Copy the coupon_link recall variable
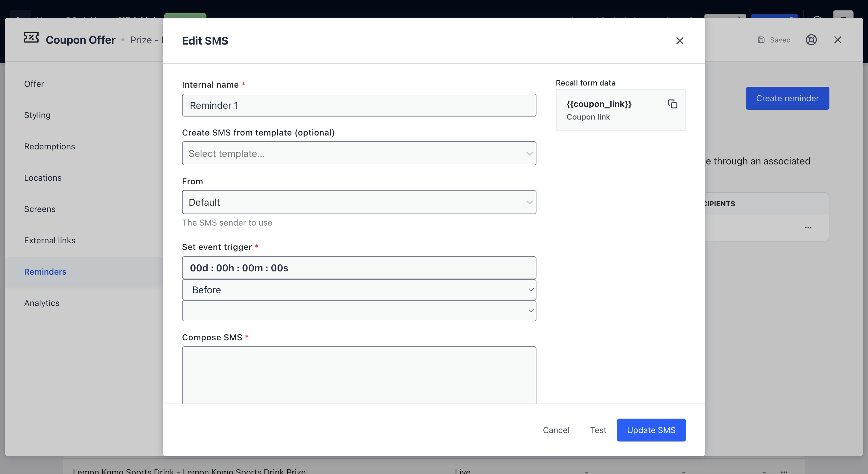 pos(672,104)
